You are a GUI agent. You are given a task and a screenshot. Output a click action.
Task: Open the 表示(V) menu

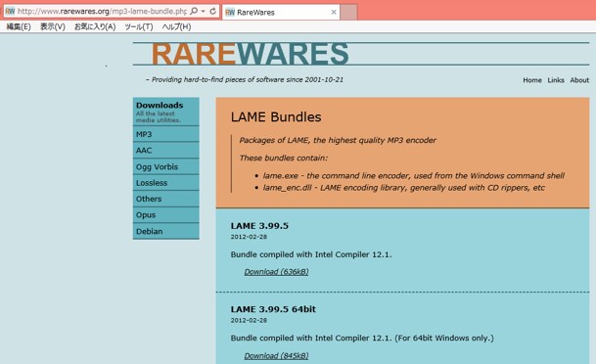[x=53, y=26]
